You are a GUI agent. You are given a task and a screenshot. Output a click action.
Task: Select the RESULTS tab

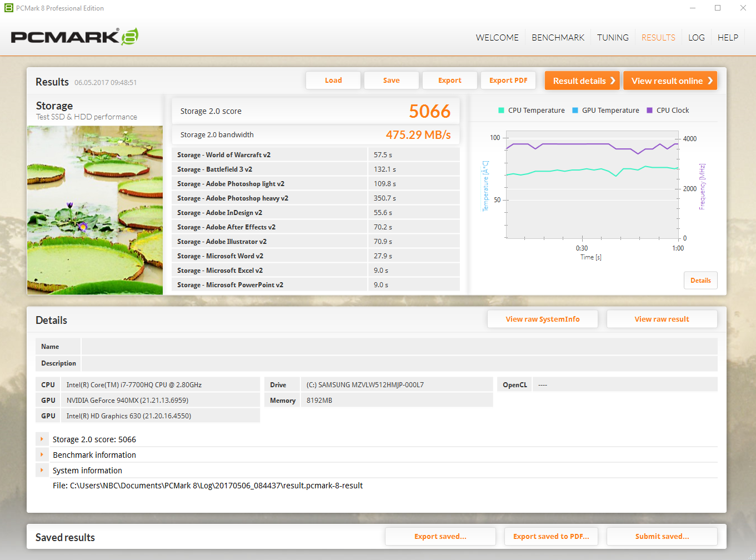[658, 38]
